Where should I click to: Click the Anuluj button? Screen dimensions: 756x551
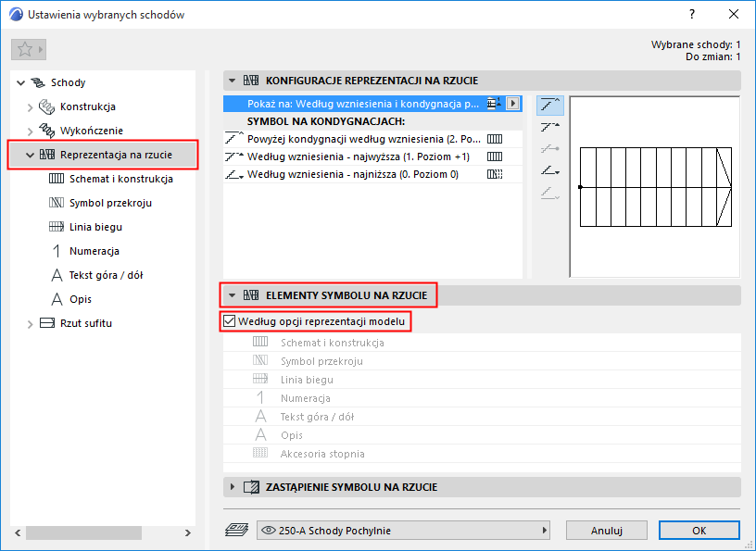point(607,531)
